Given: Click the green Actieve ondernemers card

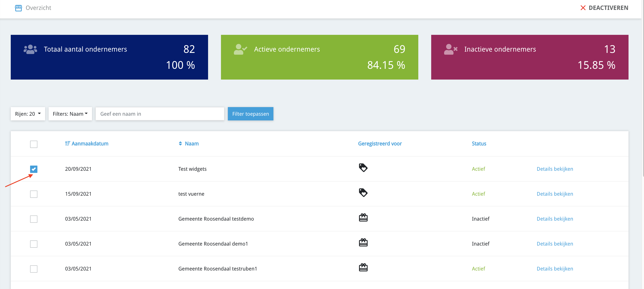Looking at the screenshot, I should pyautogui.click(x=319, y=57).
